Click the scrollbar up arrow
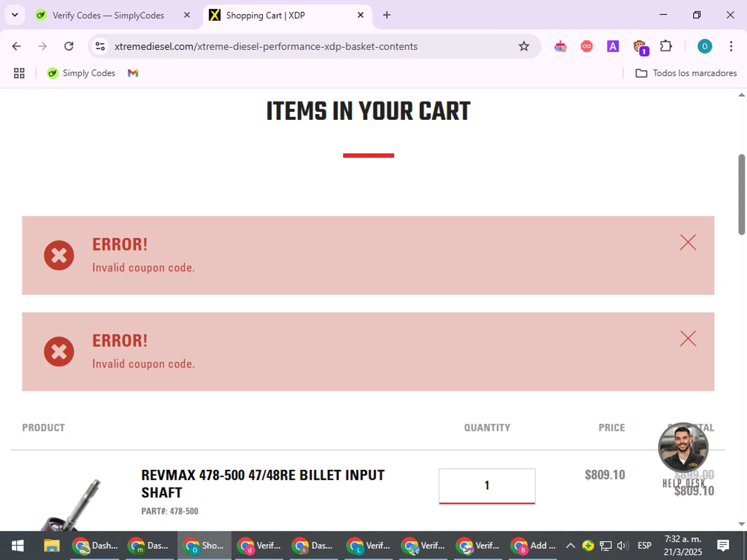Viewport: 747px width, 560px height. pyautogui.click(x=742, y=95)
